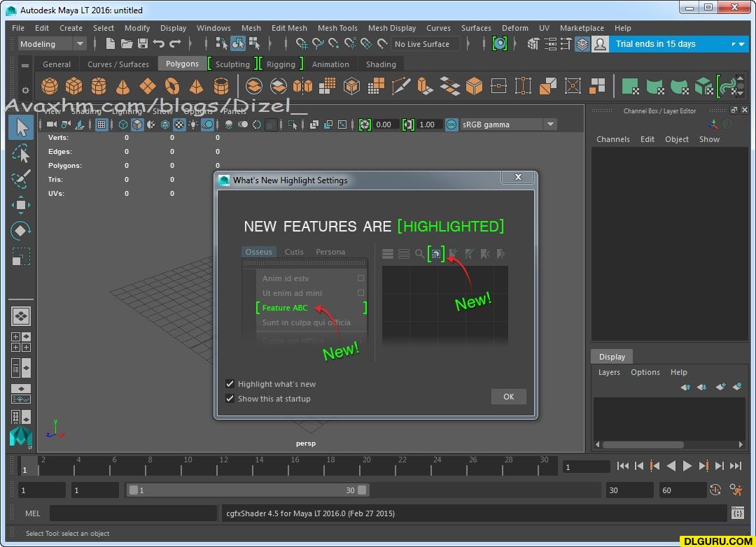Toggle auto keyframe button

click(715, 490)
